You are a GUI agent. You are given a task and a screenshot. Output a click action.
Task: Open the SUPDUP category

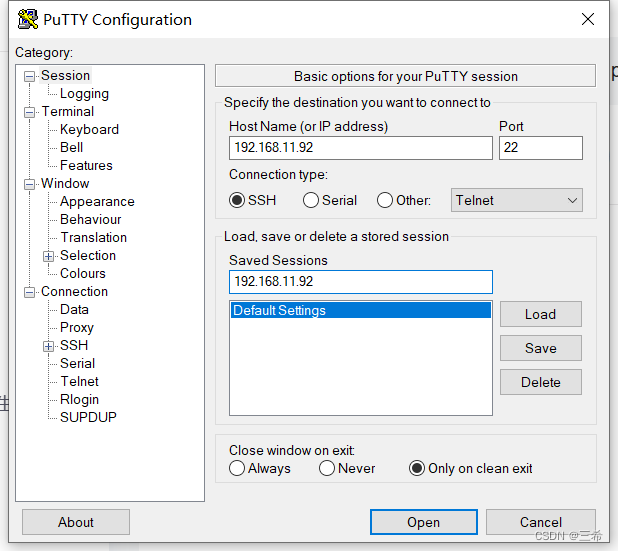(x=88, y=417)
